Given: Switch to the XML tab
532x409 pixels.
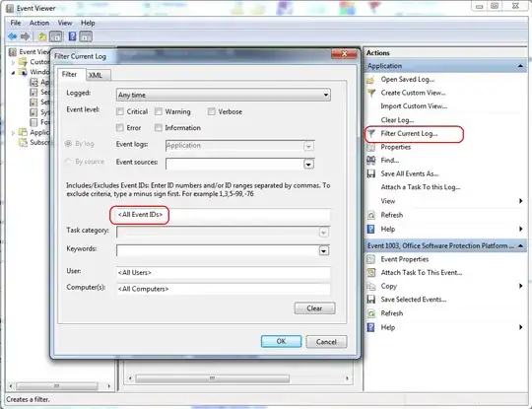Looking at the screenshot, I should [96, 75].
